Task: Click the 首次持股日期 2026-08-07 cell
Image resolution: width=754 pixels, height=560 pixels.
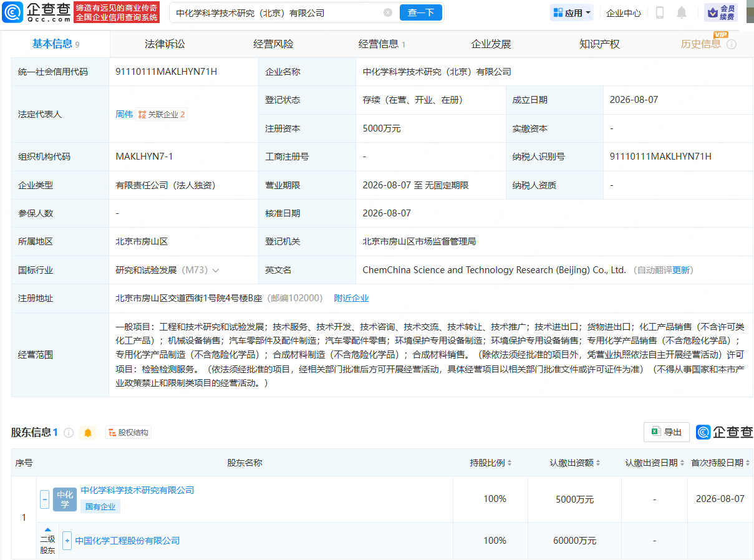Action: (720, 499)
